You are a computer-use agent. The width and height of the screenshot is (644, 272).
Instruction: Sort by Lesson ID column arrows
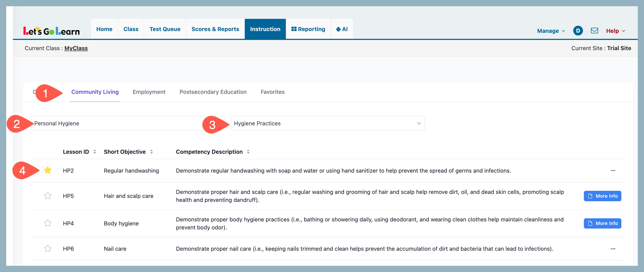95,152
